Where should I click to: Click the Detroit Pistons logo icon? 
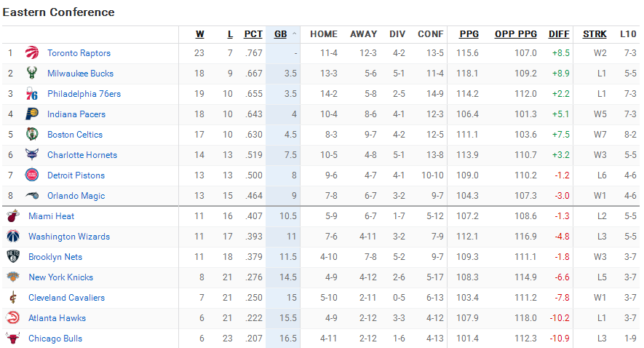tap(31, 175)
